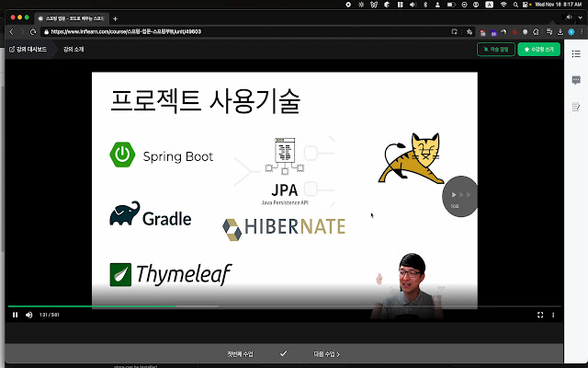Click the instructor webcam overlay
Viewport: 588px width, 368px height.
(x=407, y=286)
